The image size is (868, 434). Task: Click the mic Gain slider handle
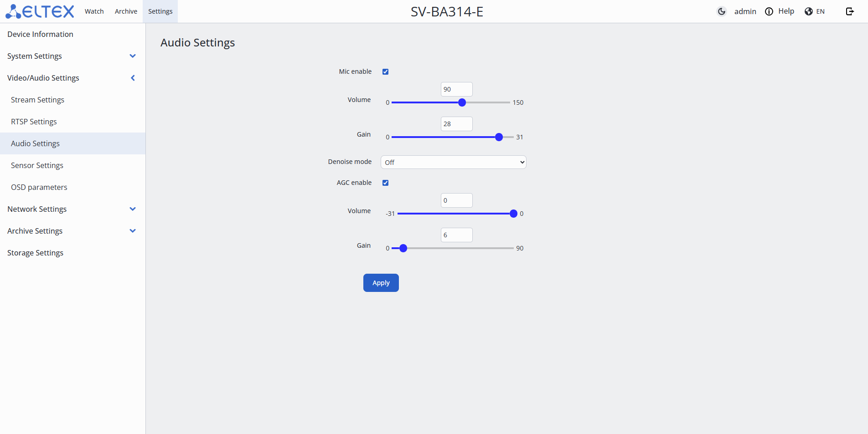click(499, 137)
